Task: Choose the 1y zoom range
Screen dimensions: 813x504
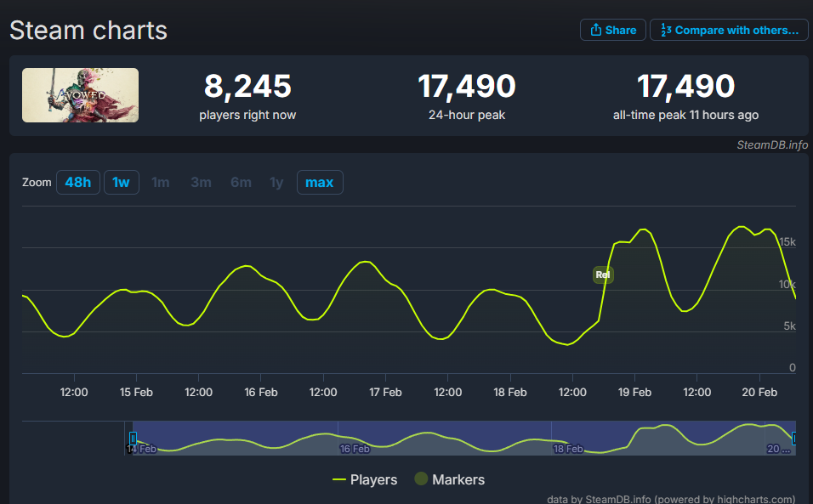Action: 276,182
